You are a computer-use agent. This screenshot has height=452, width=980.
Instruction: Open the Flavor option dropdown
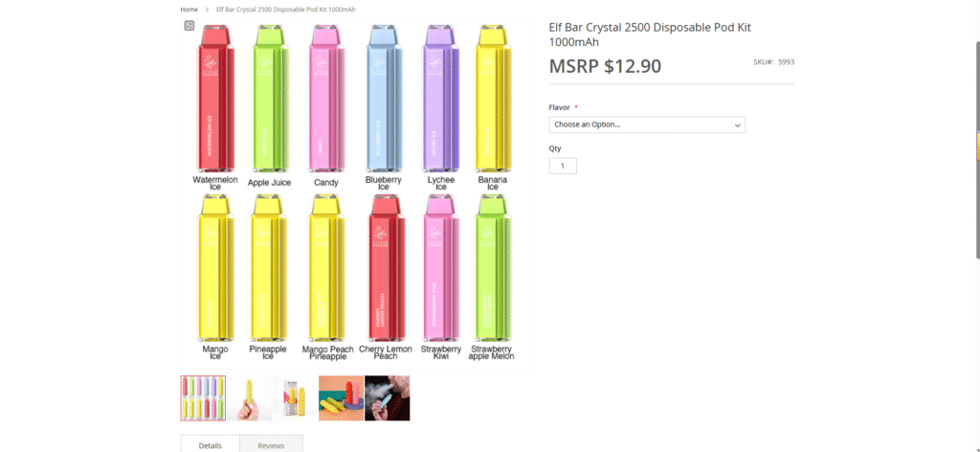647,124
